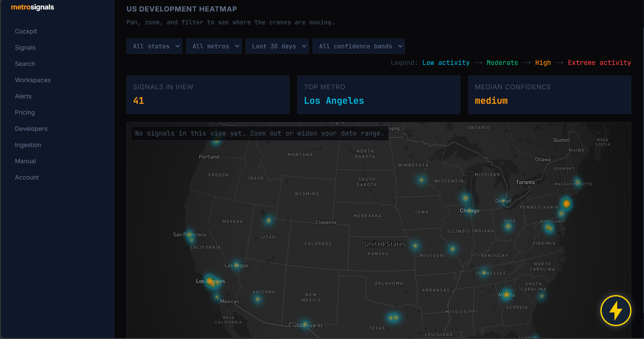Go to Signals in sidebar
The height and width of the screenshot is (339, 644).
(25, 48)
